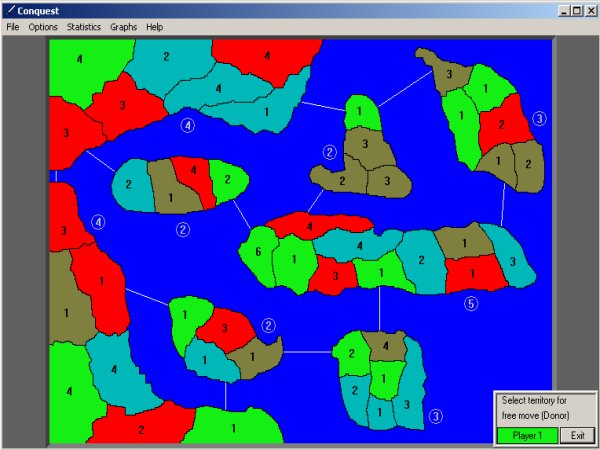This screenshot has height=450, width=600.
Task: Click the circled 5 continent bonus marker
Action: tap(471, 304)
